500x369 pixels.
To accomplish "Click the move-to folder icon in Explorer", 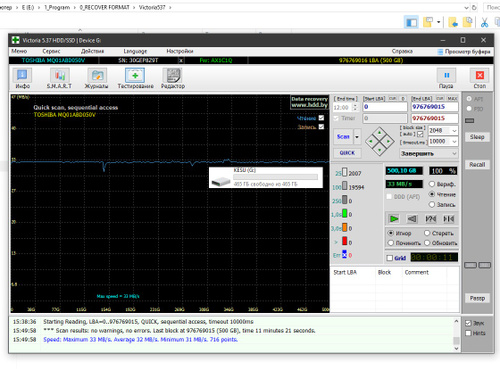I will pos(453,22).
